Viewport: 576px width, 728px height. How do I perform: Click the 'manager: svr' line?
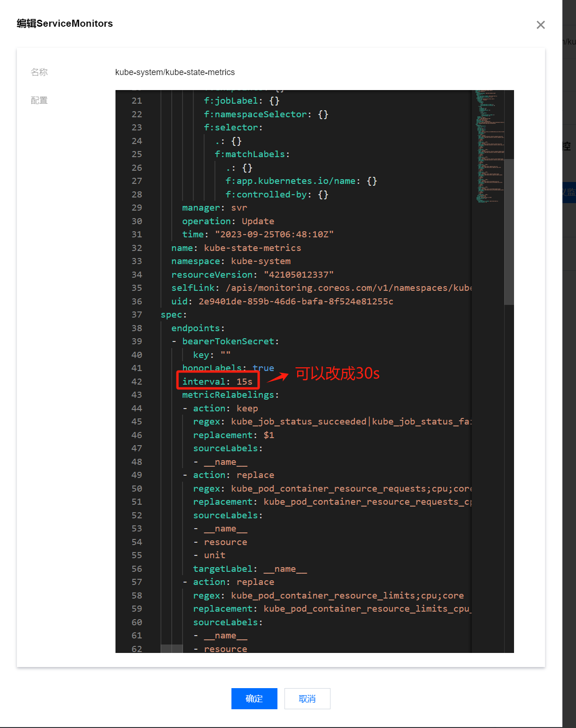pos(215,208)
